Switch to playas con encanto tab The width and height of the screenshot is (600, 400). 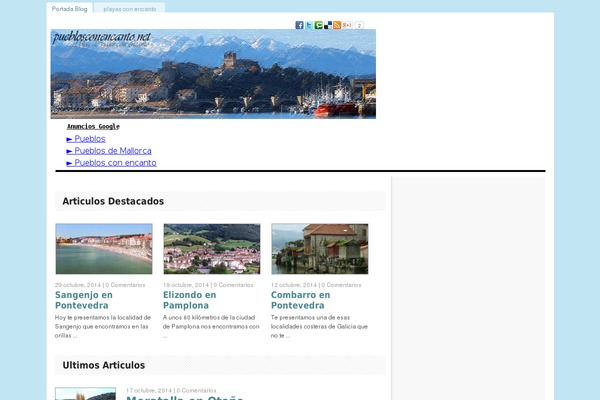tap(130, 9)
